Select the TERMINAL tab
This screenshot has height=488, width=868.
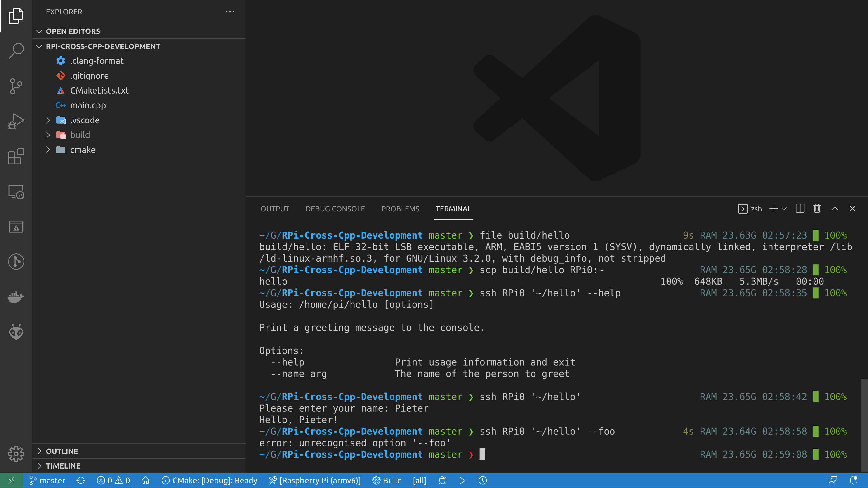coord(453,209)
